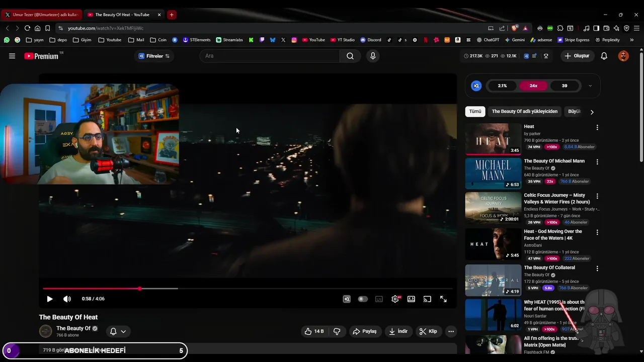Open Heat - God Moving Over video title

pyautogui.click(x=553, y=235)
